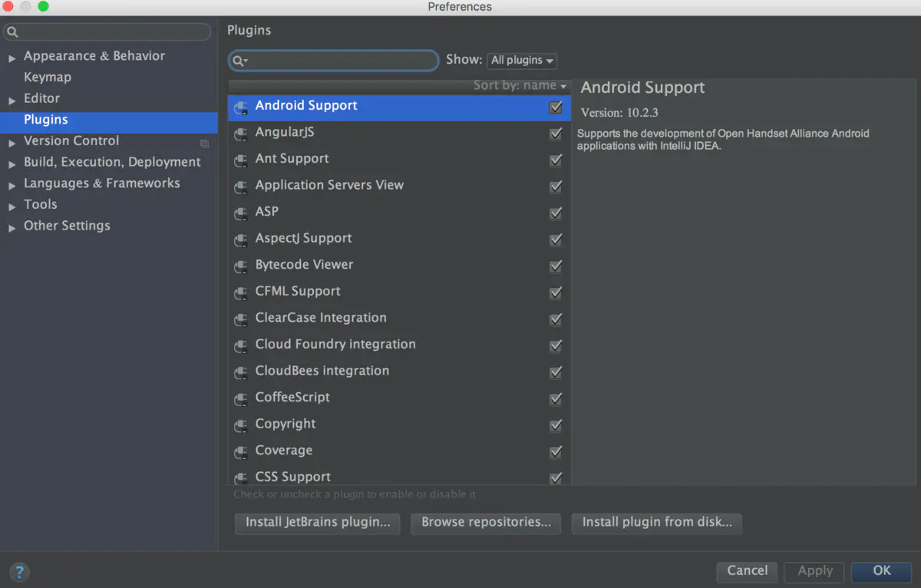Uncheck the AngularJS plugin
921x588 pixels.
(x=556, y=134)
